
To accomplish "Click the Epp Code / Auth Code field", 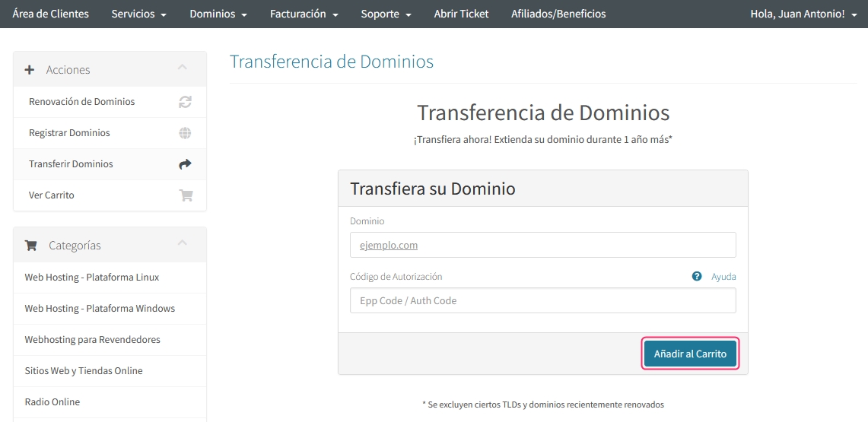I will (542, 300).
